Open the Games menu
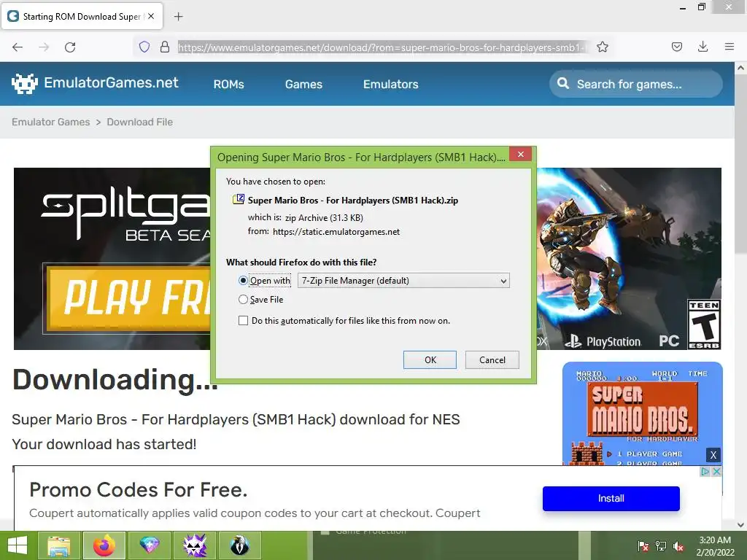The image size is (747, 560). (x=303, y=85)
